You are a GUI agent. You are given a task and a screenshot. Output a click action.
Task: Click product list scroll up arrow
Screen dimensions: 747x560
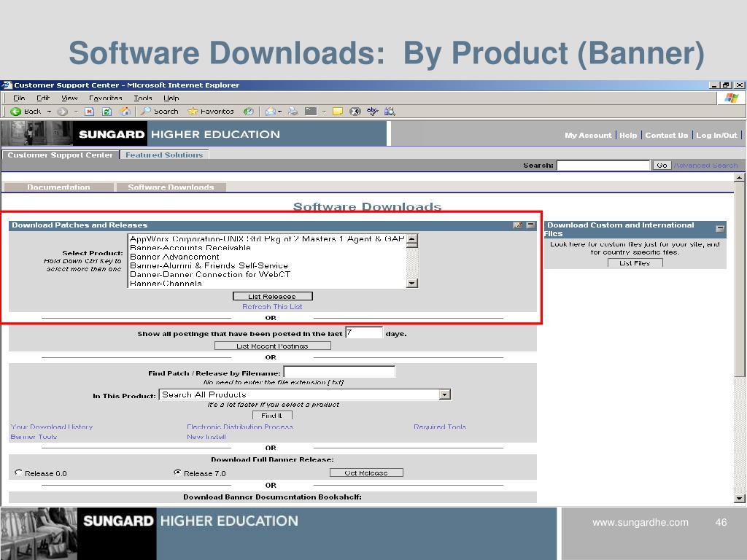pyautogui.click(x=412, y=239)
